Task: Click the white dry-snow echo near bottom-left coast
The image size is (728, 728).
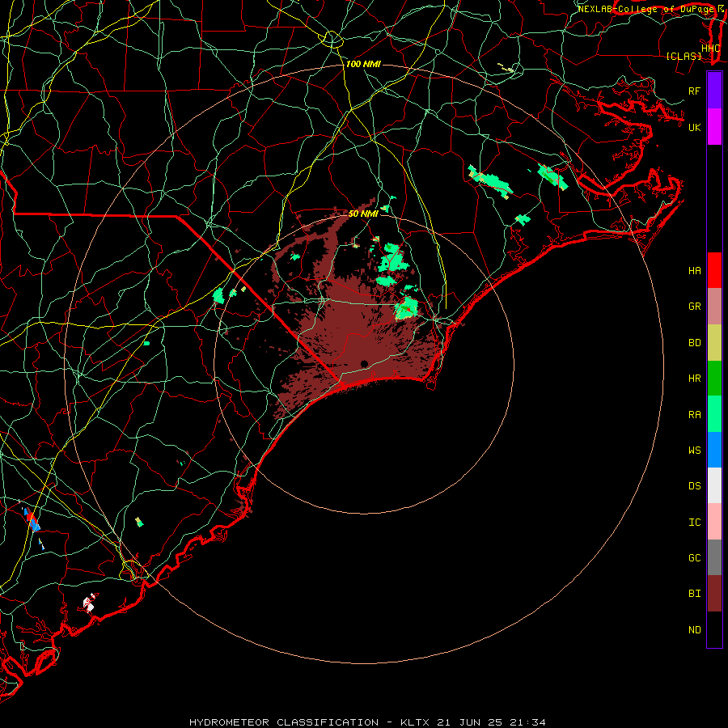Action: click(89, 603)
